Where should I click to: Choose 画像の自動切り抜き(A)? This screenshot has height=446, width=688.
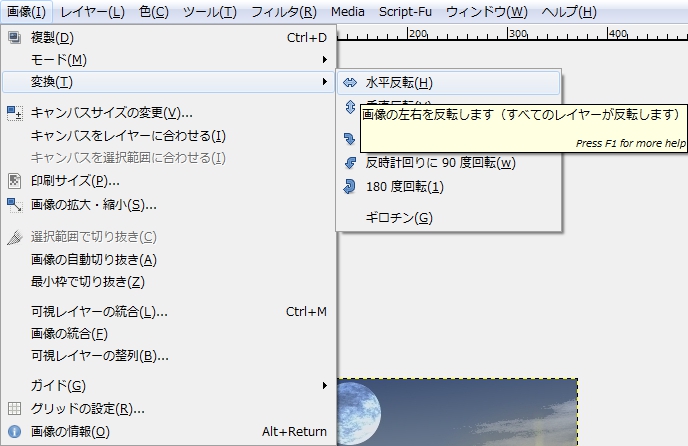point(168,259)
